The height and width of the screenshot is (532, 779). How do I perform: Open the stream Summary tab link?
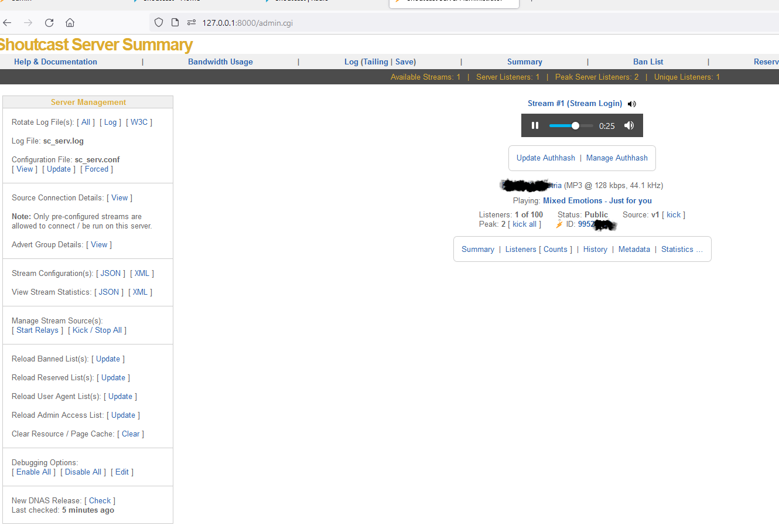(x=478, y=249)
